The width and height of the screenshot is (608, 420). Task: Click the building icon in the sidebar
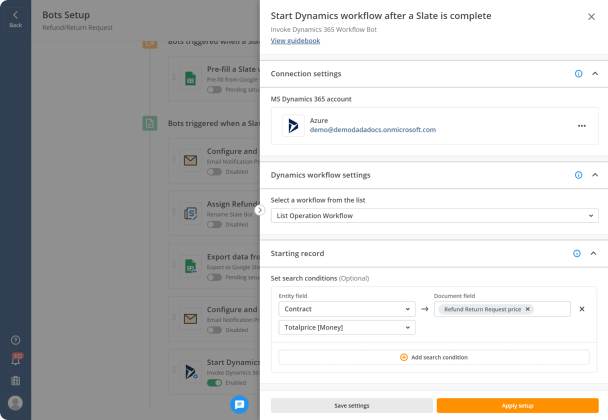click(16, 380)
